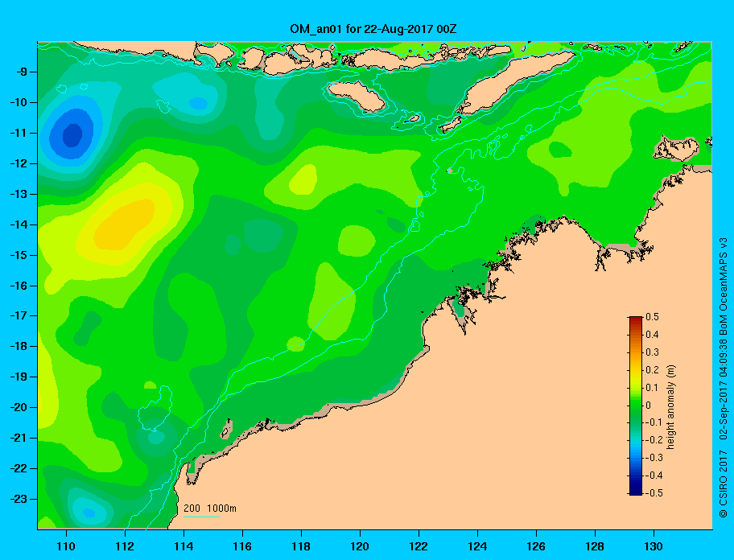Pick the positive "0.2" value on the color bar
This screenshot has height=560, width=734.
point(653,370)
